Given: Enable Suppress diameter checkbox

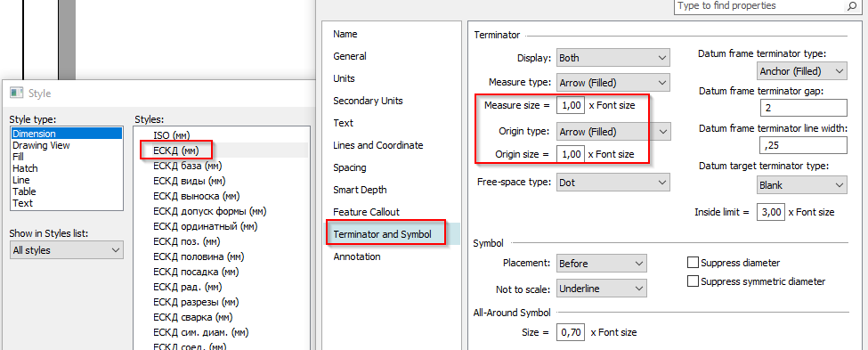Looking at the screenshot, I should [693, 263].
